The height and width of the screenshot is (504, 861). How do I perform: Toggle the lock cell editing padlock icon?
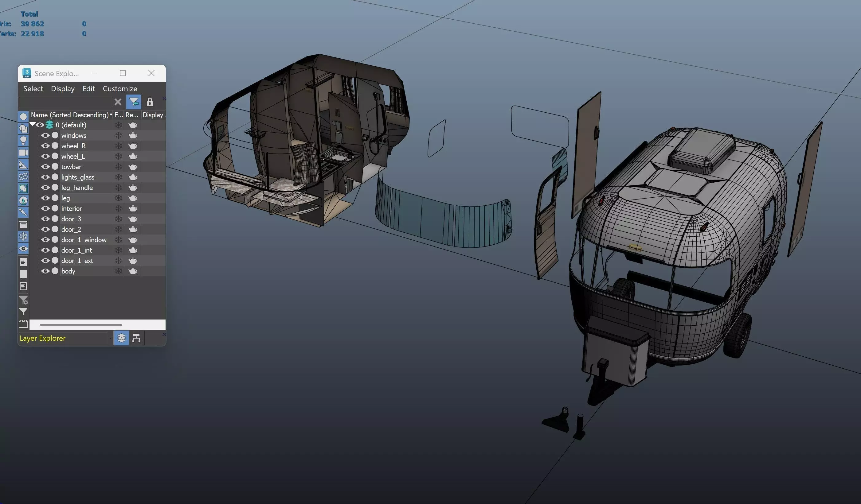point(150,102)
